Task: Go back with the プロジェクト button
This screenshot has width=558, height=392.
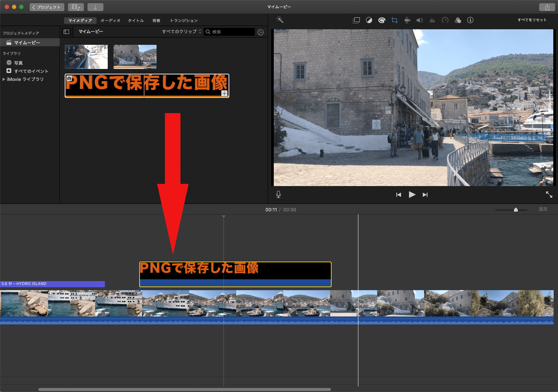Action: tap(47, 7)
